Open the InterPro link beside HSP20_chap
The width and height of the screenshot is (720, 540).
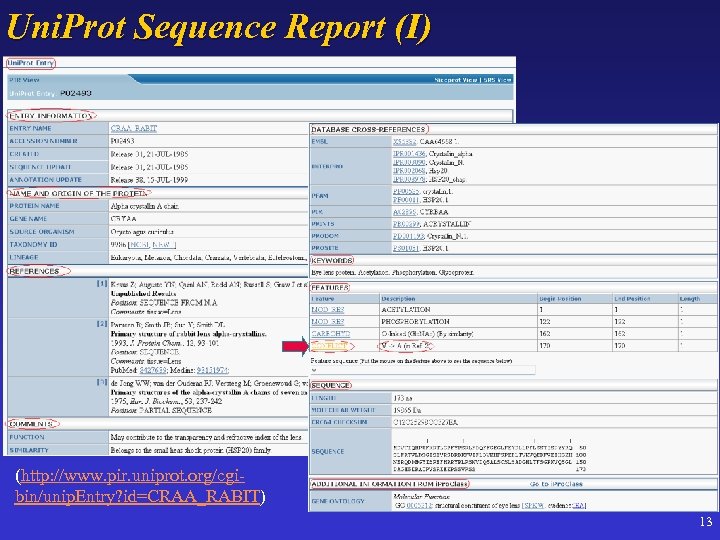pos(409,180)
